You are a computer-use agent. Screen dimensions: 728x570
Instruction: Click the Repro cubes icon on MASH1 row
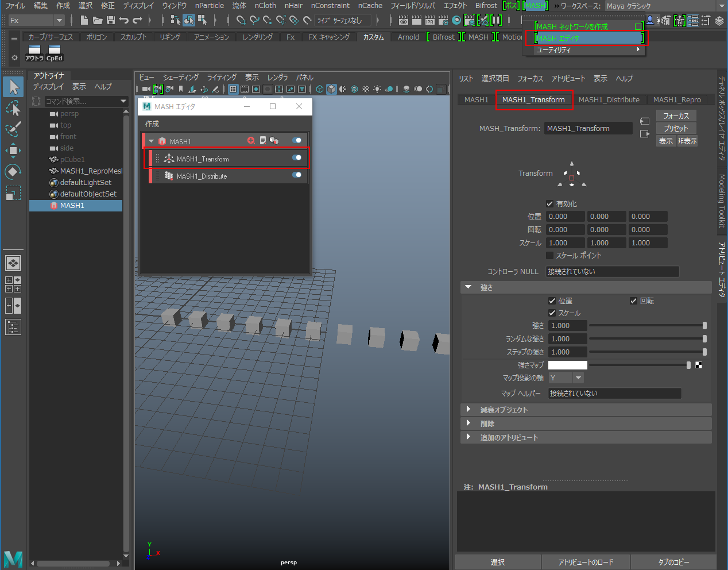(274, 140)
